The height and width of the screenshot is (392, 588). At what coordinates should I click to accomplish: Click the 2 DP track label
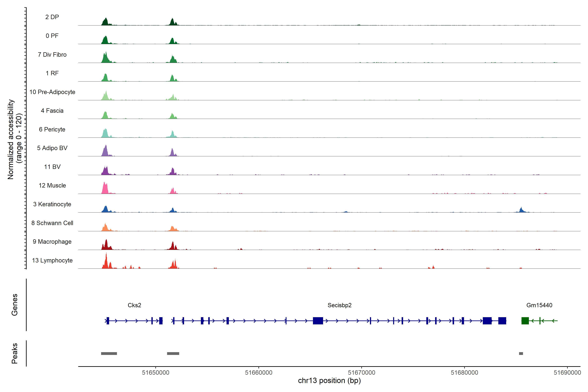(52, 17)
